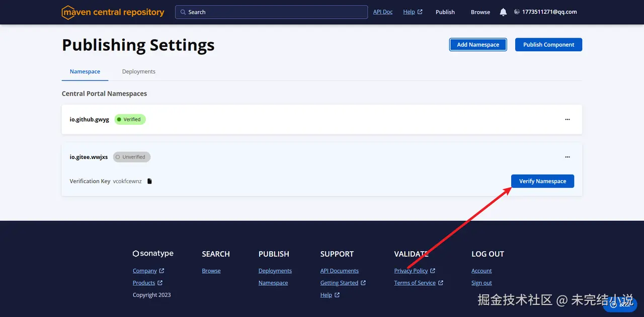Switch to the Deployments tab
Viewport: 644px width, 317px height.
point(139,71)
